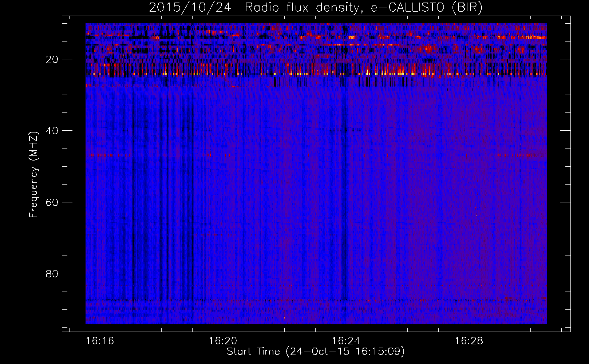Select the '16:28' time axis label
This screenshot has height=364, width=589.
tap(469, 341)
